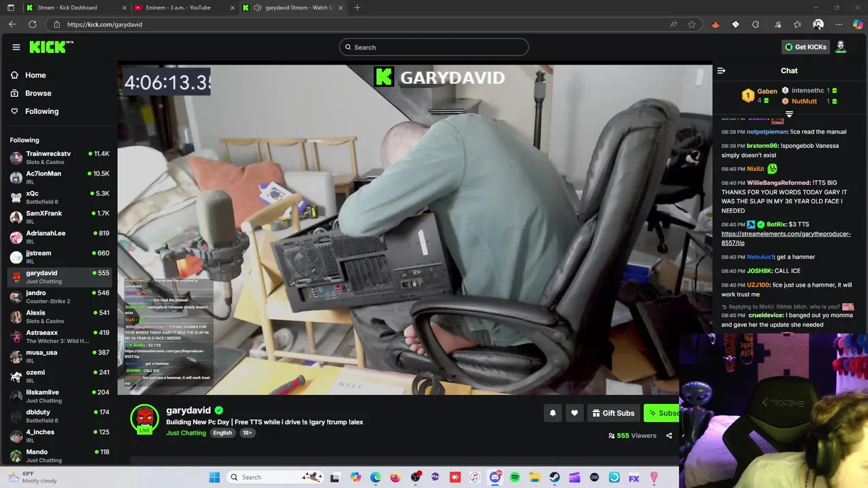Click garydavid streamer avatar with LIVE badge
The width and height of the screenshot is (868, 488).
click(144, 419)
